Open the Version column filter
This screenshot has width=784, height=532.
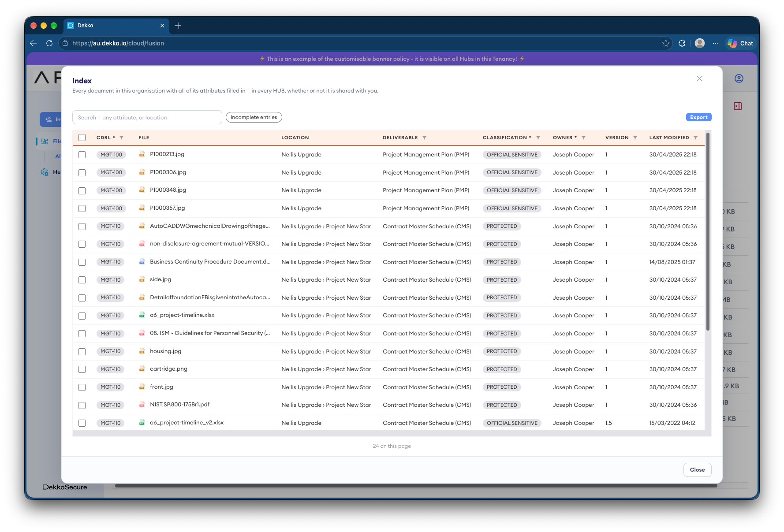point(635,138)
